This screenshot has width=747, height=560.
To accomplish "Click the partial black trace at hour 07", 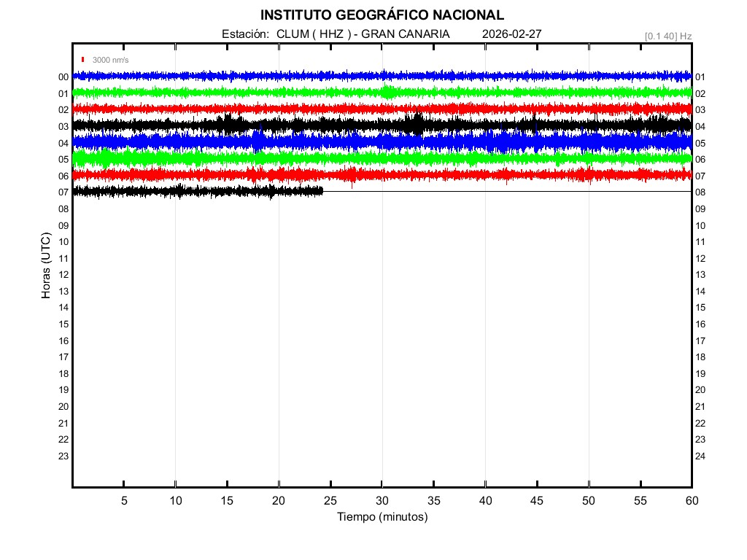I will tap(197, 191).
